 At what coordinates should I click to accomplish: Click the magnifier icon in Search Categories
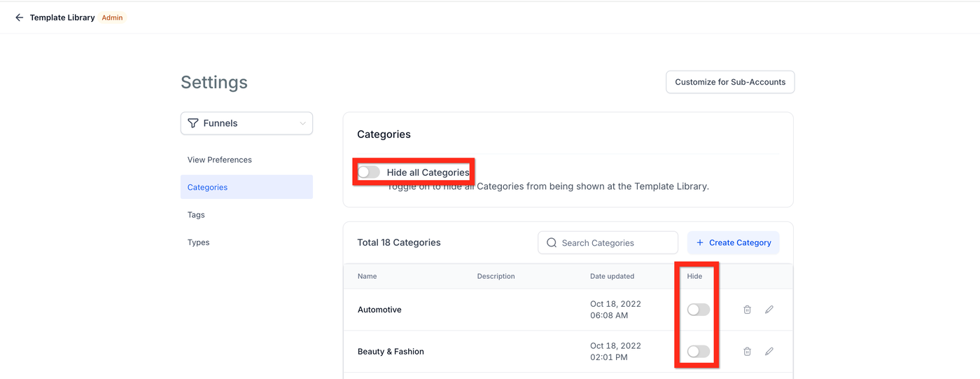pyautogui.click(x=552, y=243)
